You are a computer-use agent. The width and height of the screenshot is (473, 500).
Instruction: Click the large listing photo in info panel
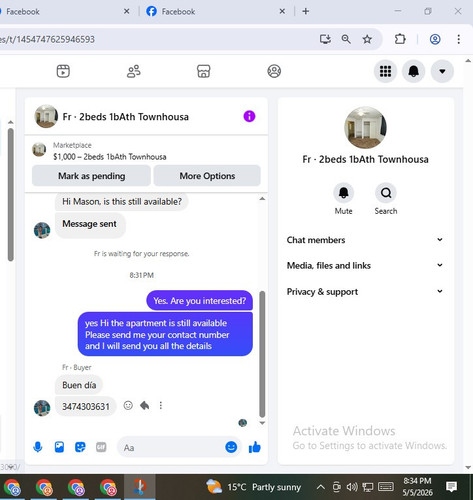(365, 128)
